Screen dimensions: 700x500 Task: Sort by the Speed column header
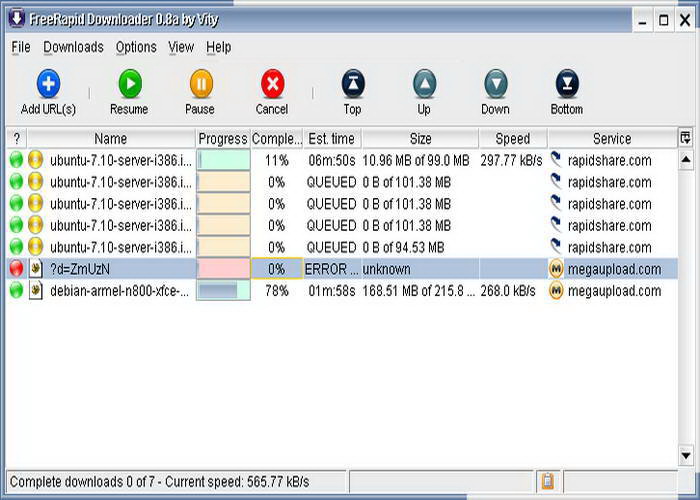(x=513, y=138)
